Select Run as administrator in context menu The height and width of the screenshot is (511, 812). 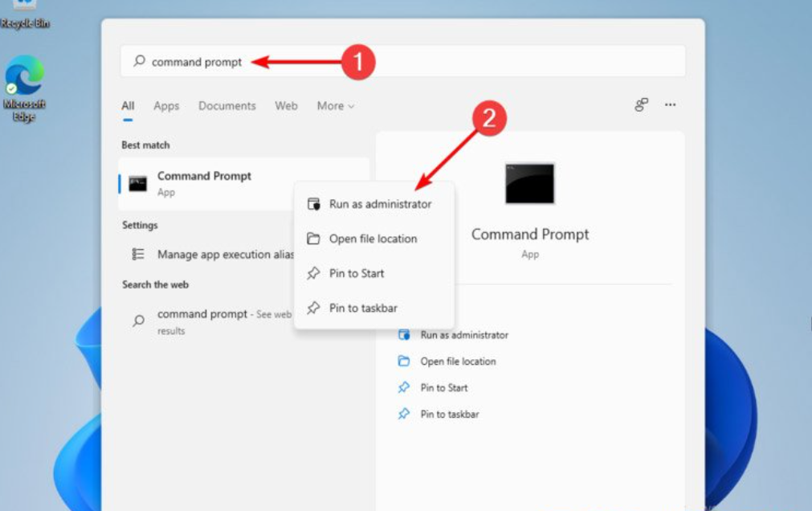(380, 204)
